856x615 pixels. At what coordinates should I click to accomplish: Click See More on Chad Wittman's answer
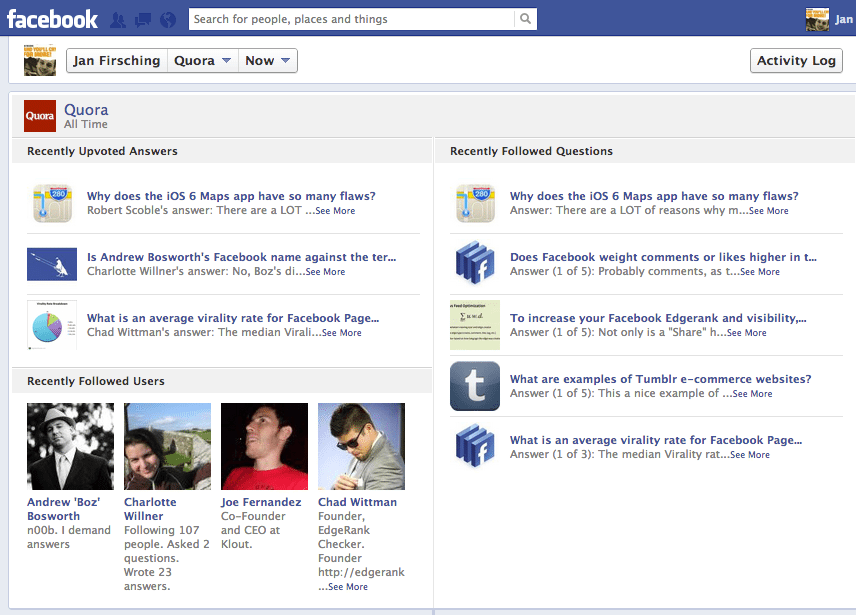[x=342, y=333]
